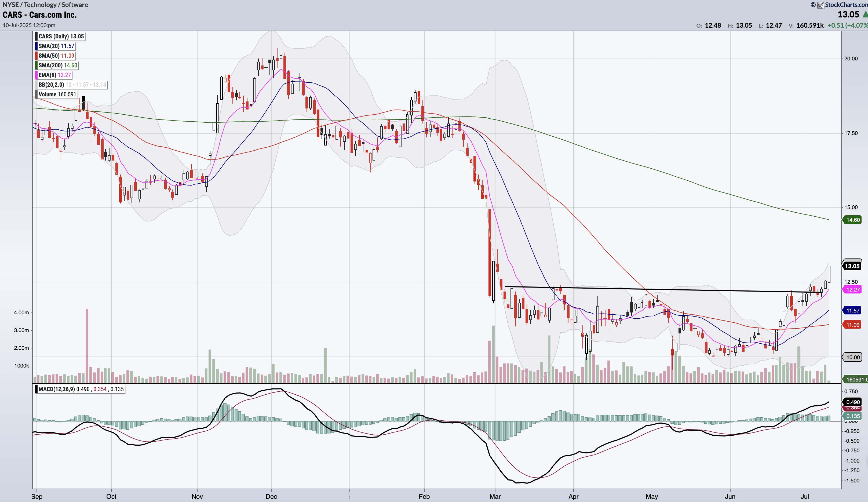Click the 4.00m volume scale label

click(x=21, y=312)
